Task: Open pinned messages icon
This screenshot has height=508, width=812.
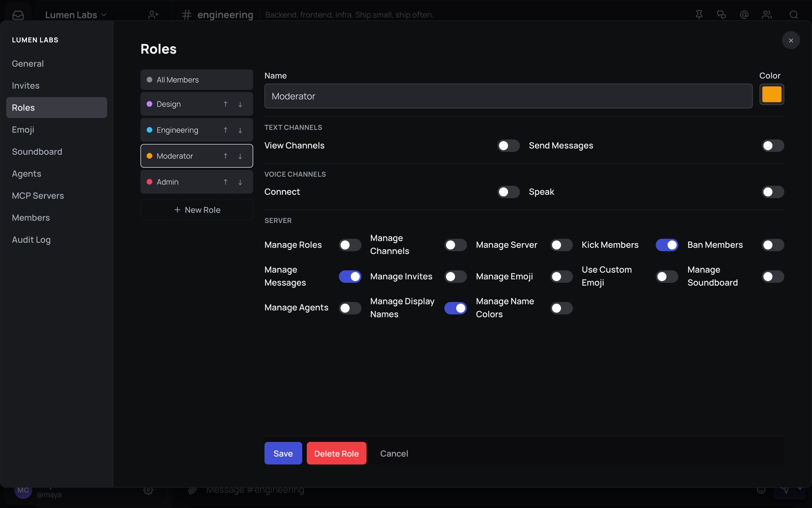Action: [699, 15]
